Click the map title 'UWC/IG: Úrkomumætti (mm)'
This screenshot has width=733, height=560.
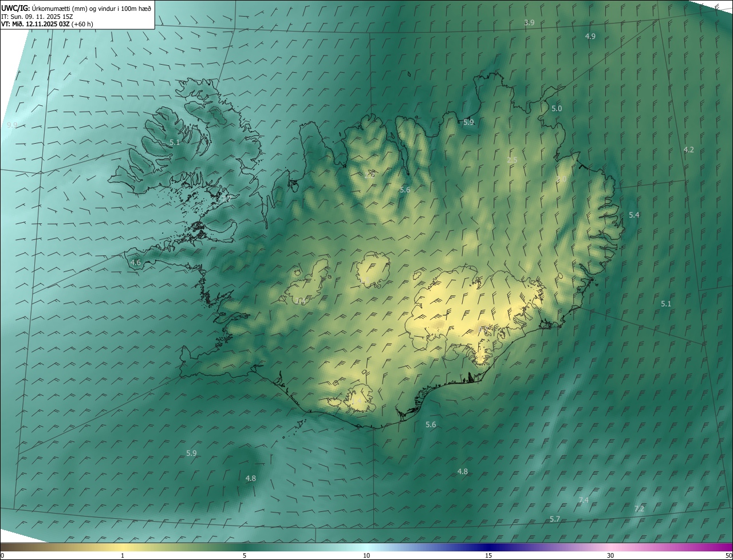pos(45,8)
